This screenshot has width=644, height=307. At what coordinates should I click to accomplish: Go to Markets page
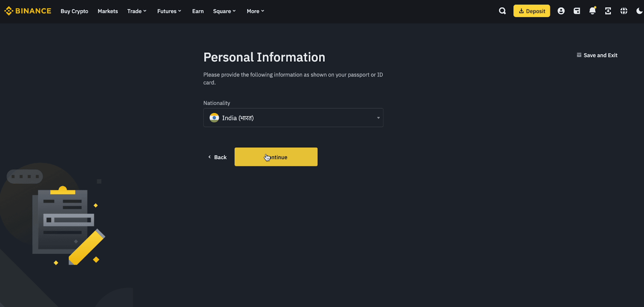click(x=108, y=11)
